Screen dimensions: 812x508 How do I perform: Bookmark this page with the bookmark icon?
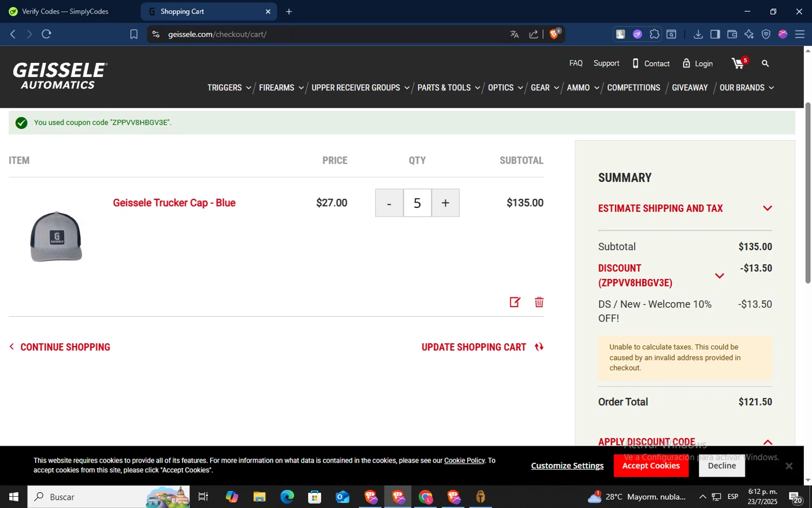134,34
